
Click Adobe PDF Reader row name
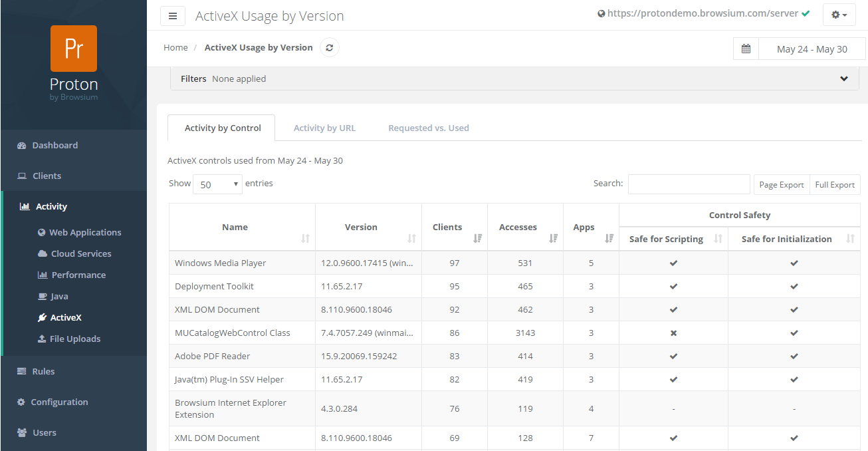tap(213, 356)
